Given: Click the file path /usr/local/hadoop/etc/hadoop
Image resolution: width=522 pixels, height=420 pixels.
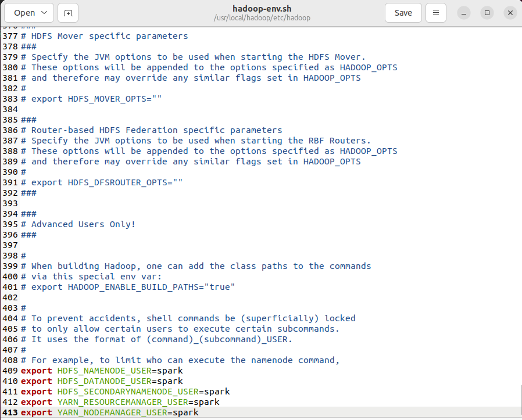Looking at the screenshot, I should pyautogui.click(x=262, y=18).
